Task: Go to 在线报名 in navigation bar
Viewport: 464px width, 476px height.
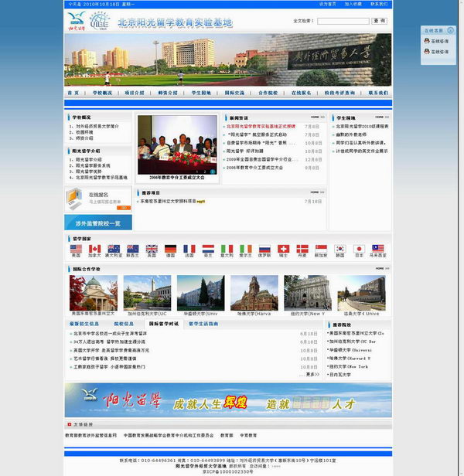Action: coord(301,93)
